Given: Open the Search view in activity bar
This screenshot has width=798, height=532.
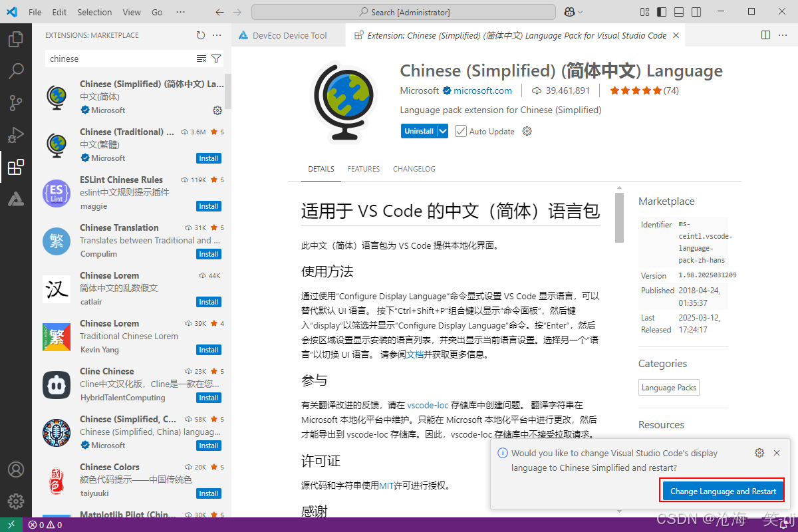Looking at the screenshot, I should click(x=16, y=71).
